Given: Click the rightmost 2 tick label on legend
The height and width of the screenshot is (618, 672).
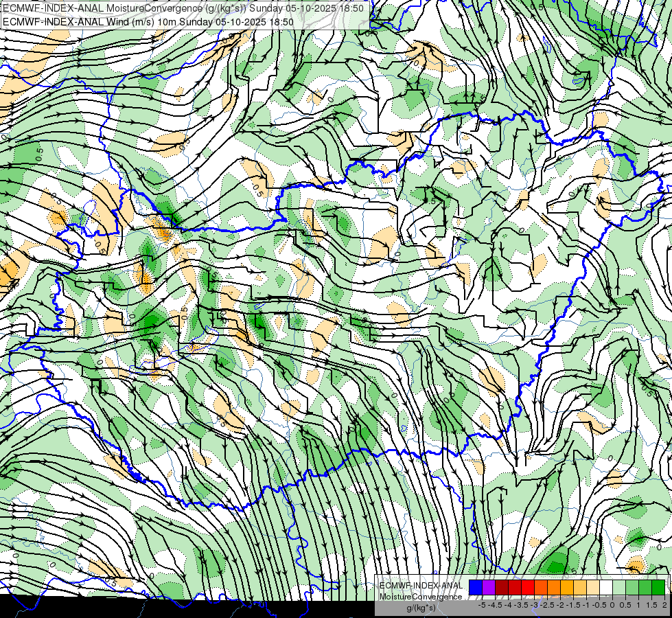Looking at the screenshot, I should [x=664, y=605].
